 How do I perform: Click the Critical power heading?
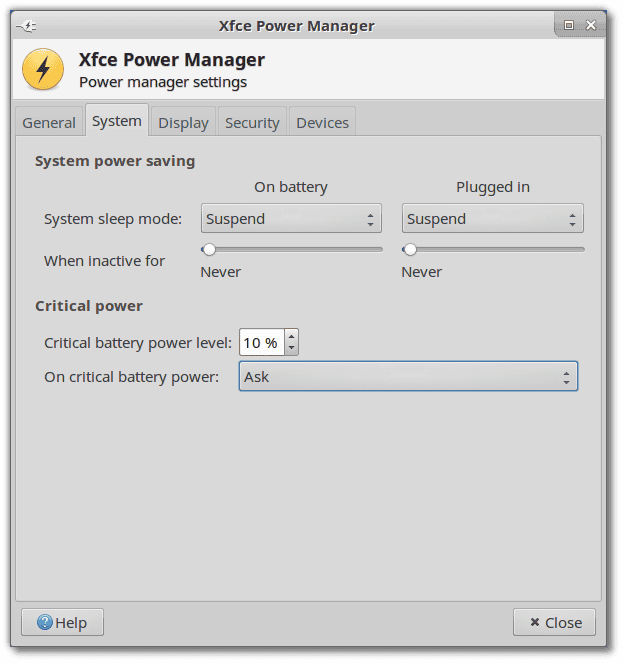point(89,306)
